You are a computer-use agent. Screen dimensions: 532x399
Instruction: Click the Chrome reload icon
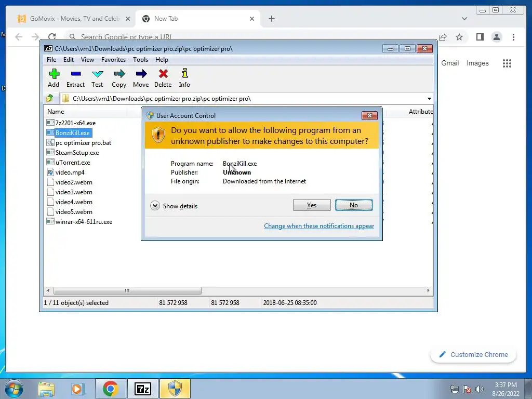pyautogui.click(x=52, y=37)
